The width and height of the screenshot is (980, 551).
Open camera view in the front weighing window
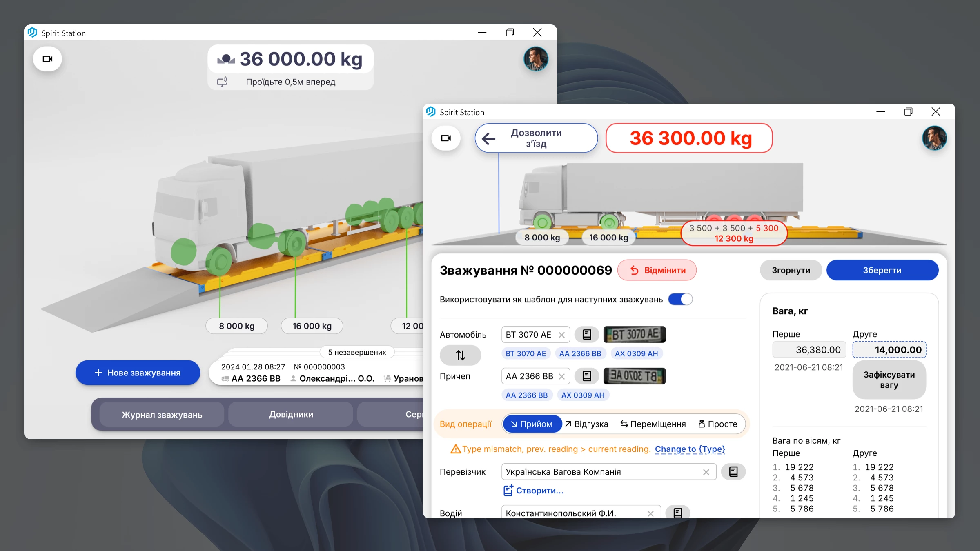coord(446,138)
